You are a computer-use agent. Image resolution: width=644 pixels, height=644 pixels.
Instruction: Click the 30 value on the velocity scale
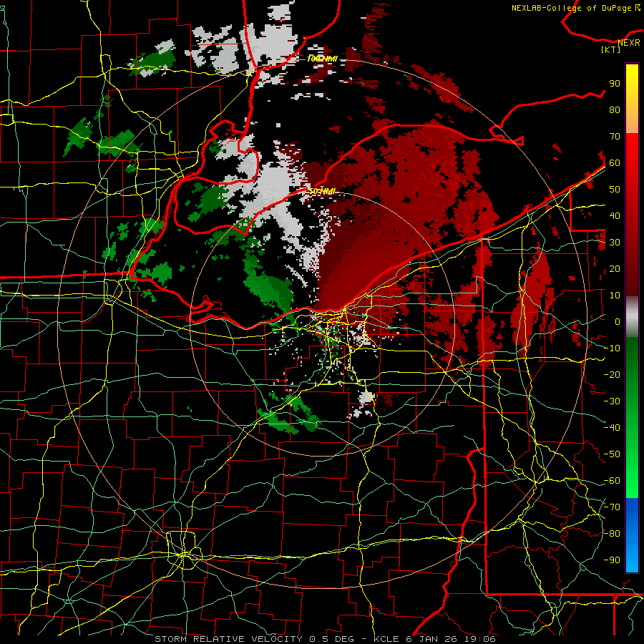point(615,243)
